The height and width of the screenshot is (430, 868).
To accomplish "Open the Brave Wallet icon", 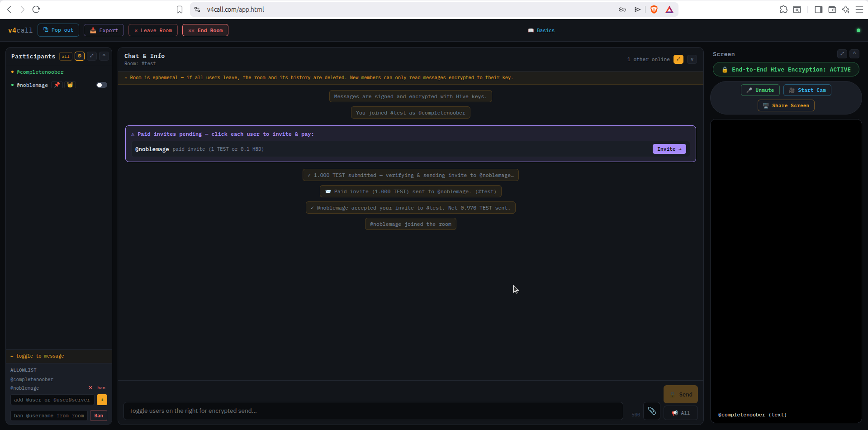I will 832,10.
